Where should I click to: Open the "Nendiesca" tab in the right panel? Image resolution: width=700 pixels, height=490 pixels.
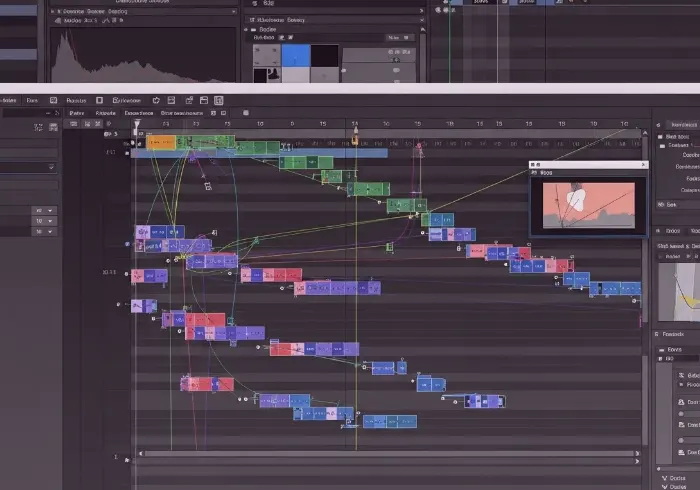pyautogui.click(x=683, y=125)
